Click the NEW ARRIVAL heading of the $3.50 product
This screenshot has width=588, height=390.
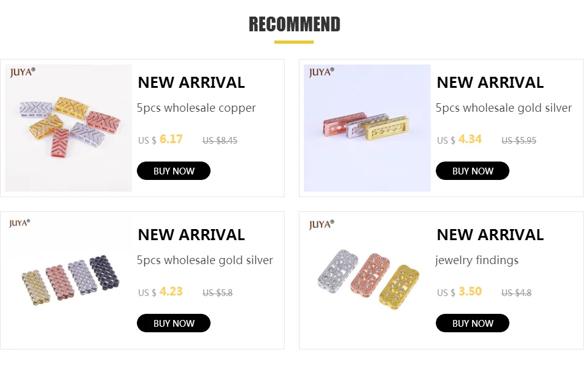(490, 235)
